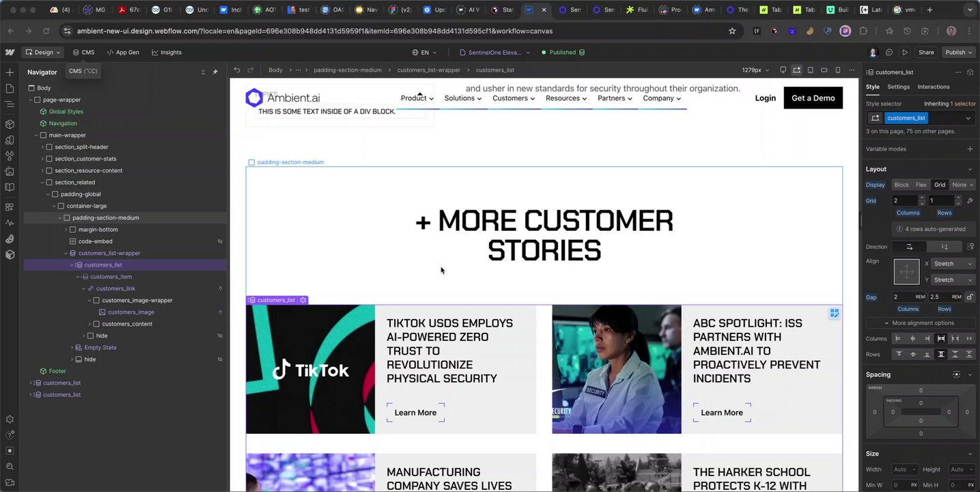Click the customers_list class chip
Viewport: 980px width, 492px height.
906,118
